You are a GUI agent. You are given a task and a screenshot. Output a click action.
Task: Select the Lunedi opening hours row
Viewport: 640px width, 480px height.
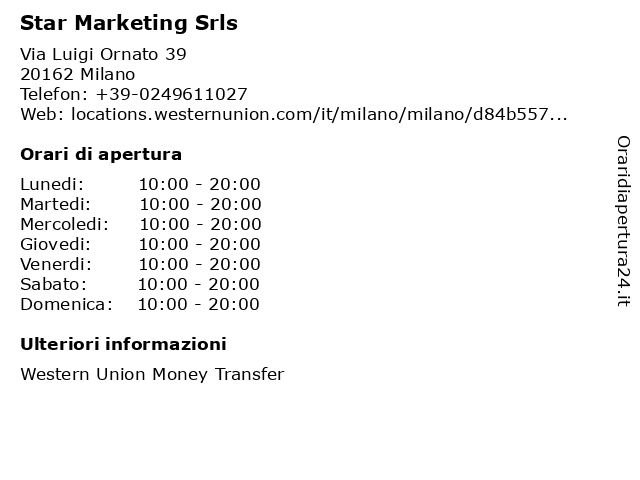pos(140,184)
